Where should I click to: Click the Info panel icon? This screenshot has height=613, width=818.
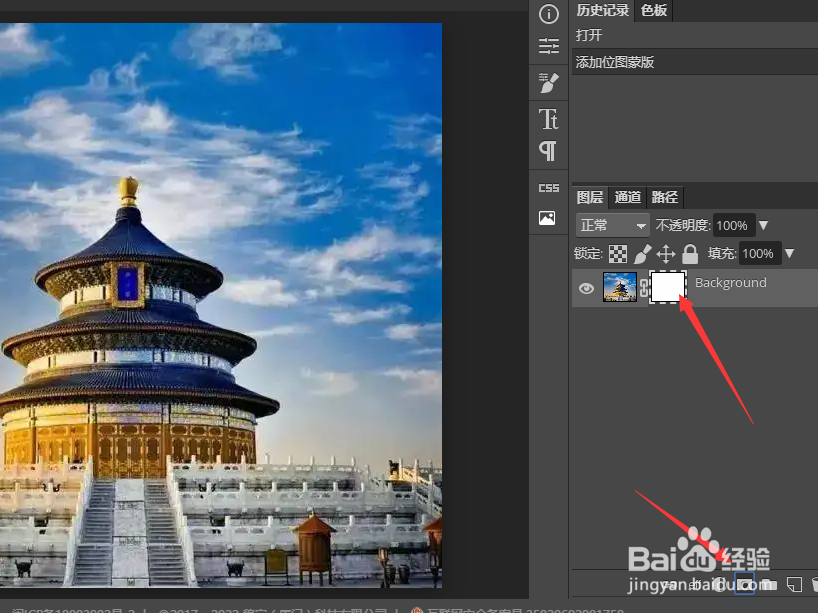pyautogui.click(x=548, y=14)
